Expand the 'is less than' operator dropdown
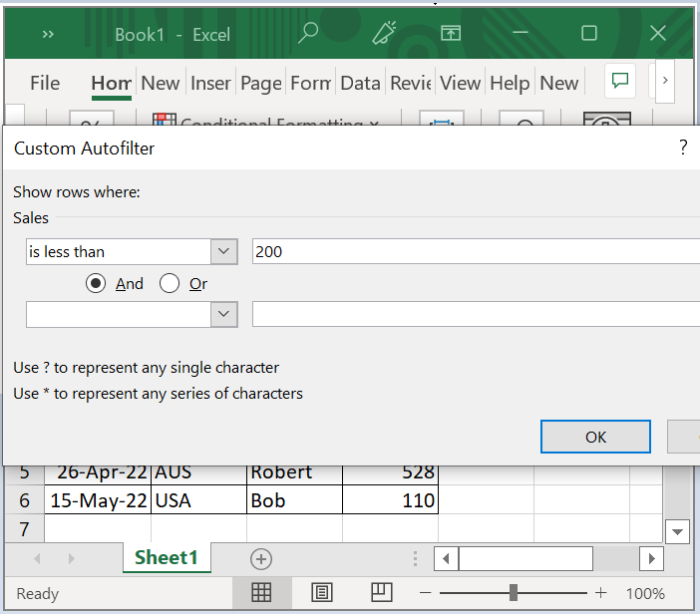This screenshot has width=700, height=614. tap(224, 252)
